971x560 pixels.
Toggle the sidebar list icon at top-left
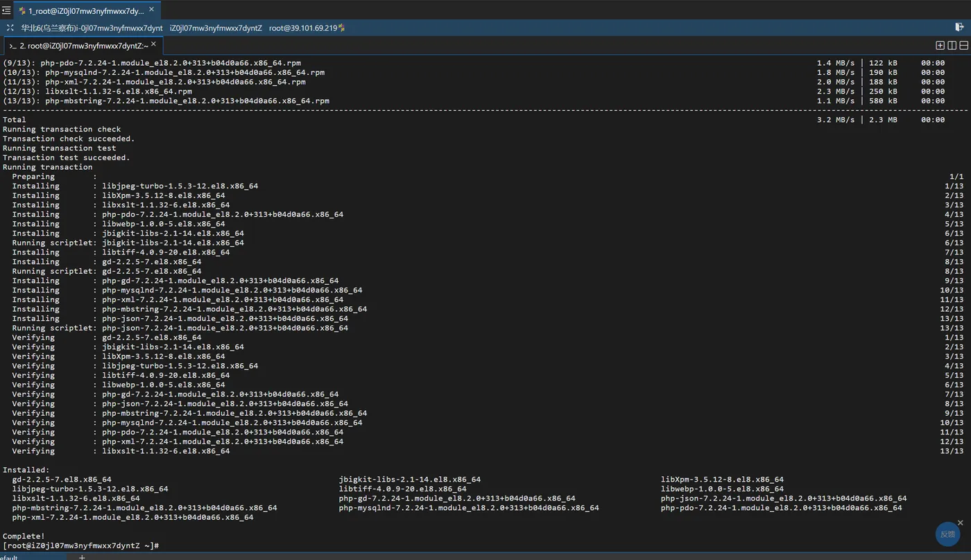click(6, 10)
